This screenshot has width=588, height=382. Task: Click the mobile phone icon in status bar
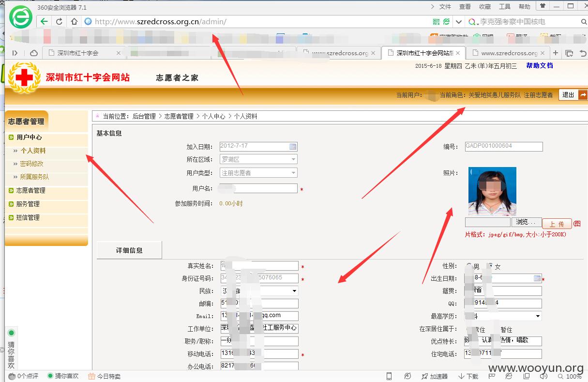(x=389, y=376)
